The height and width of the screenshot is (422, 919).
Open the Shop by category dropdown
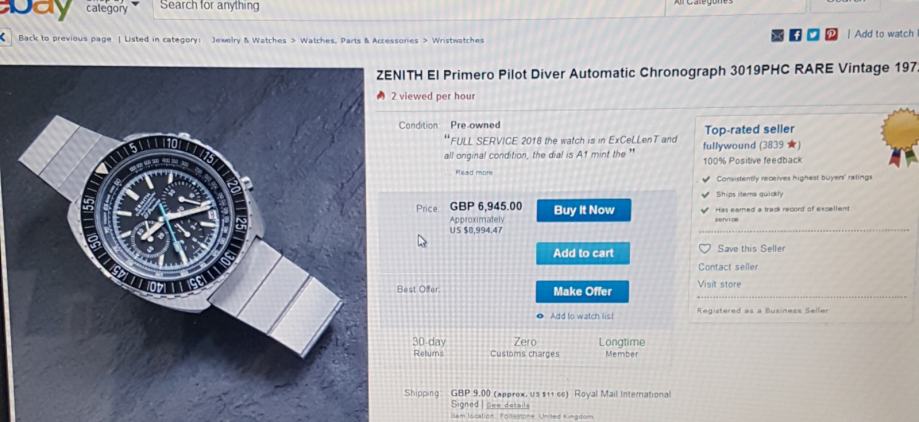112,8
